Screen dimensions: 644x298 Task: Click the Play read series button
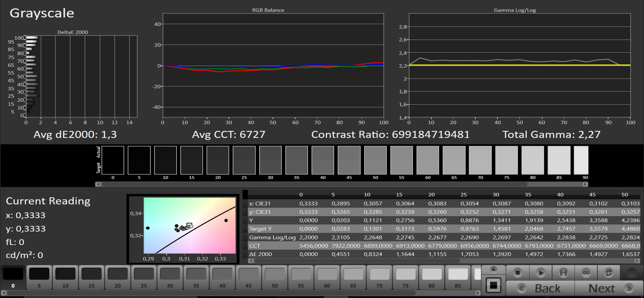[x=540, y=272]
